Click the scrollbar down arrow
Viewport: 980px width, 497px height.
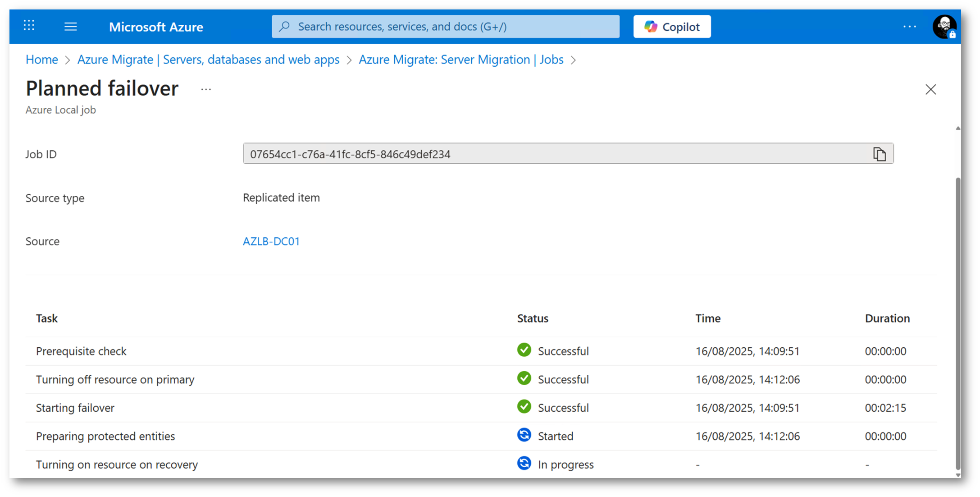[x=957, y=474]
